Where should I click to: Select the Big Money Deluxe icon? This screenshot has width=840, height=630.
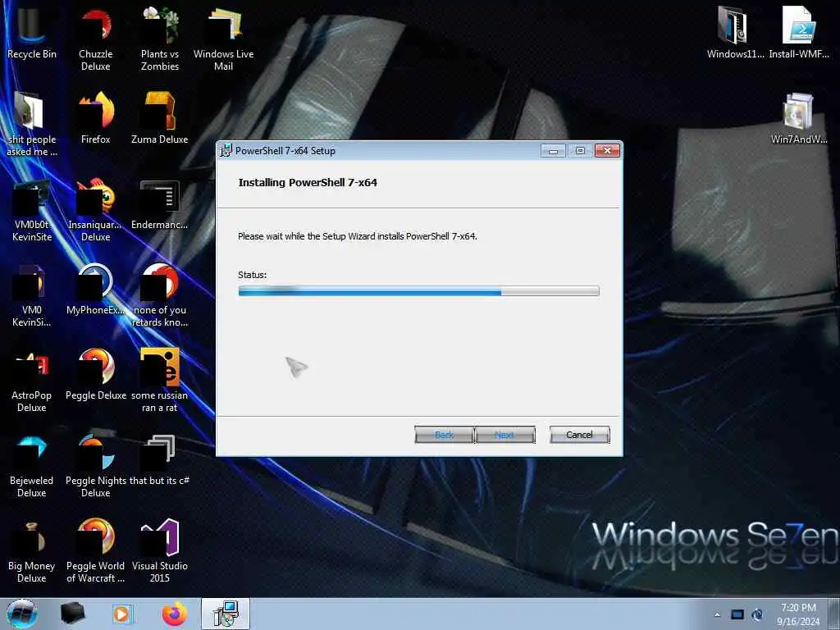click(32, 550)
